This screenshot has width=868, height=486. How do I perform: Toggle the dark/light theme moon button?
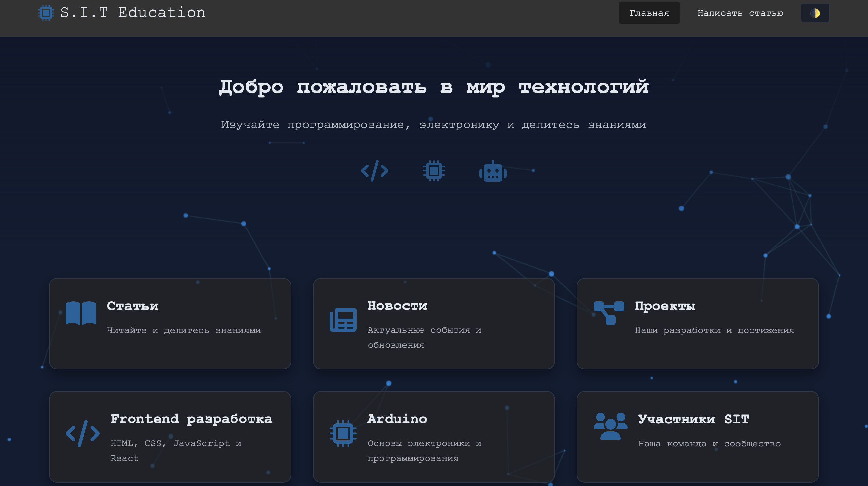815,13
